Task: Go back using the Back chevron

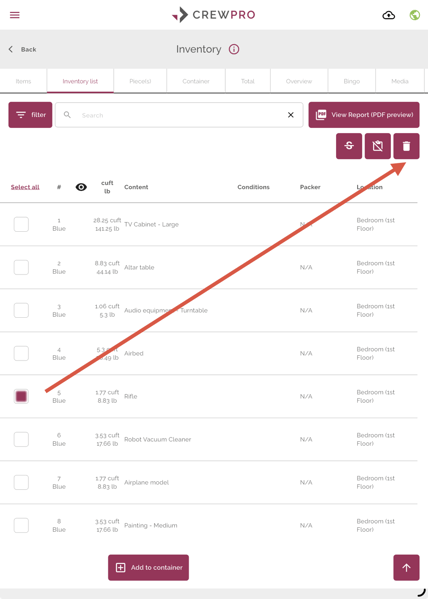Action: pos(11,49)
